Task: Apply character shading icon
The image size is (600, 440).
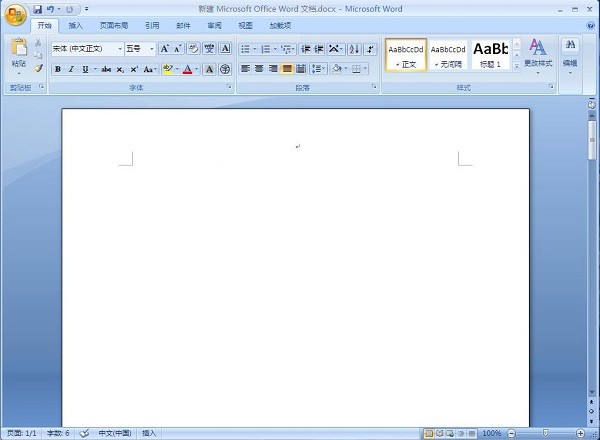Action: point(209,69)
